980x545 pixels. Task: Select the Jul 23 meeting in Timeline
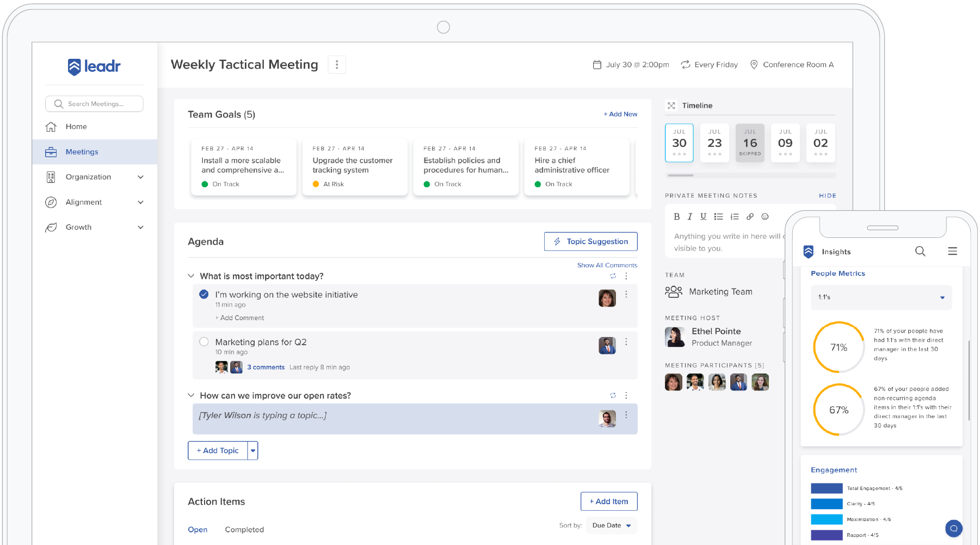pyautogui.click(x=714, y=143)
